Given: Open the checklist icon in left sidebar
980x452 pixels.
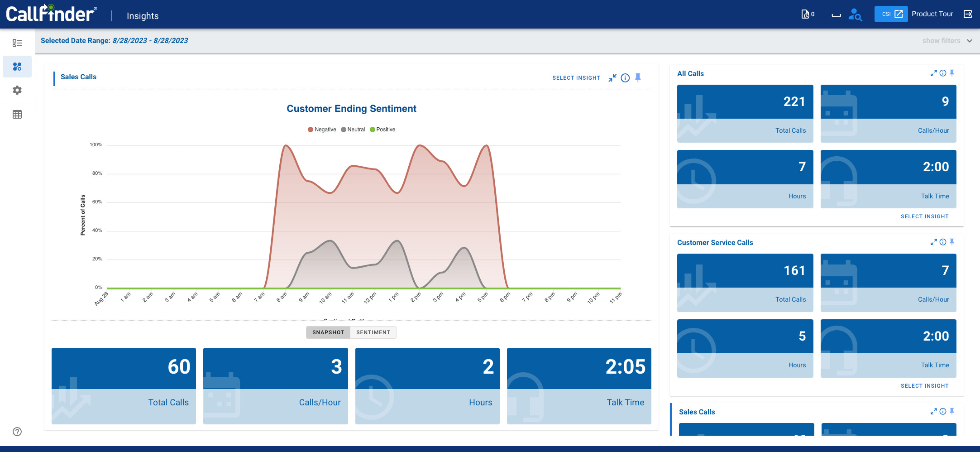Looking at the screenshot, I should click(x=17, y=43).
